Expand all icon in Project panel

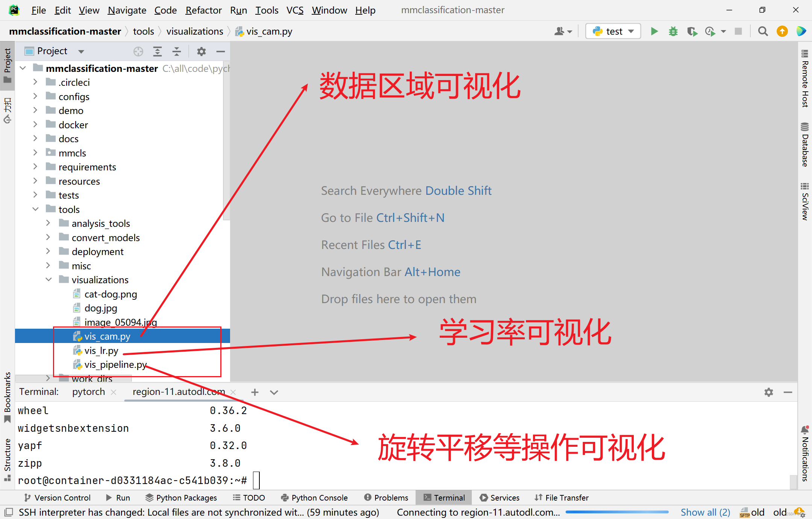158,51
